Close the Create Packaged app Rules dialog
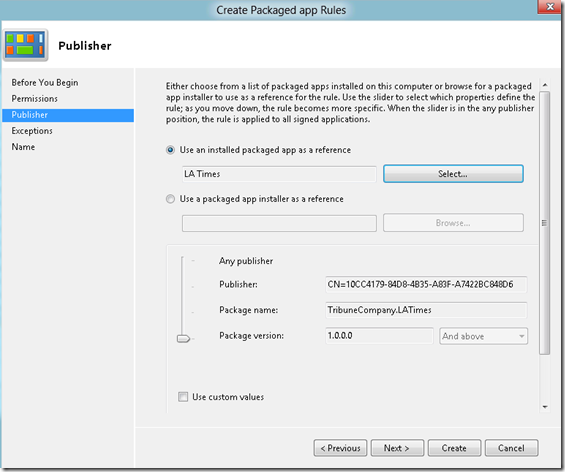This screenshot has width=565, height=472. click(x=550, y=7)
